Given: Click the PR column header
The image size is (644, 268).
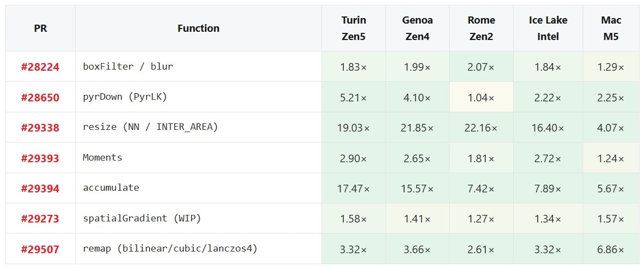Looking at the screenshot, I should tap(41, 28).
